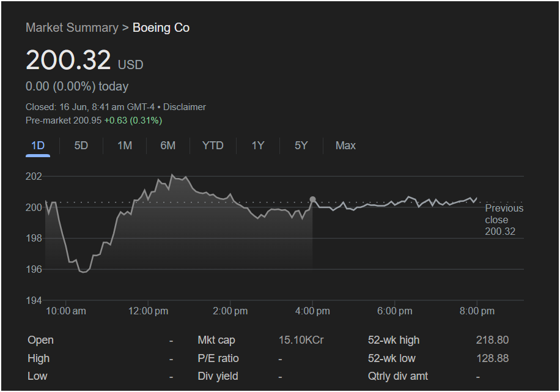Viewport: 560px width, 392px height.
Task: Switch to the 5Y chart tab
Action: [x=301, y=146]
